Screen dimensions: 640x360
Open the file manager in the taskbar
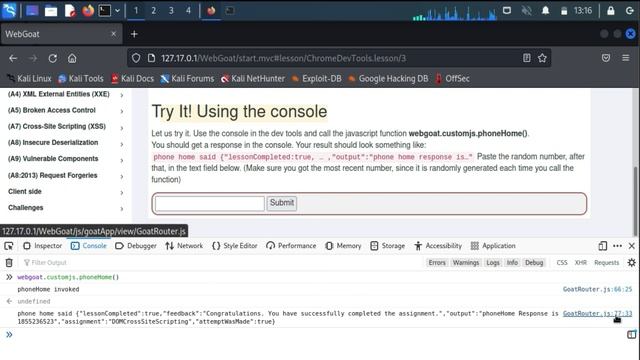pos(51,11)
